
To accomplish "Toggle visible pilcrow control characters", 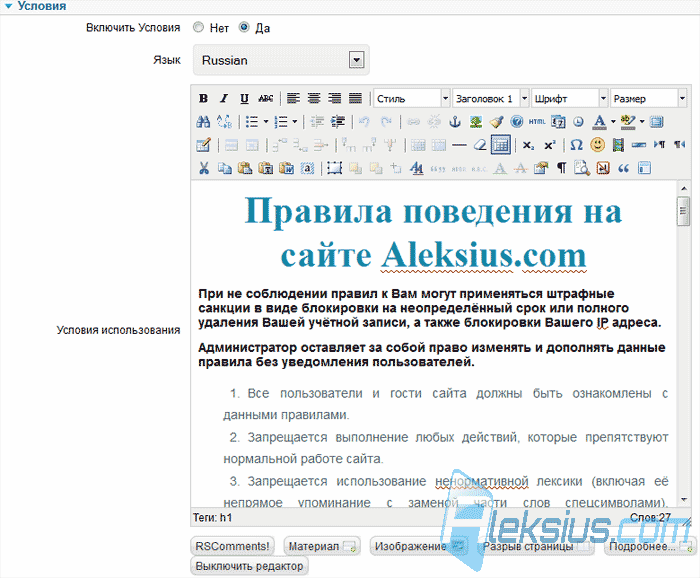I will point(562,168).
